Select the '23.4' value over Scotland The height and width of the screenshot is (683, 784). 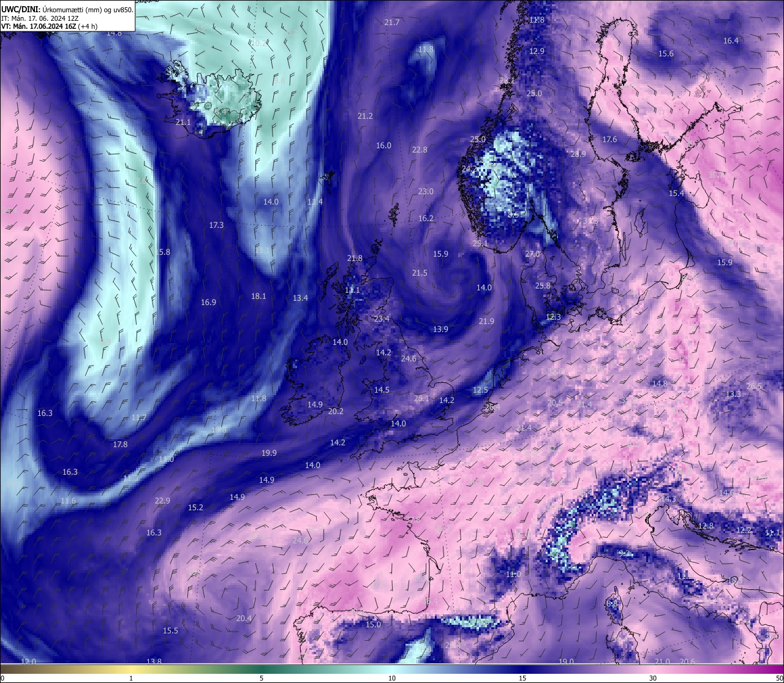tap(382, 319)
